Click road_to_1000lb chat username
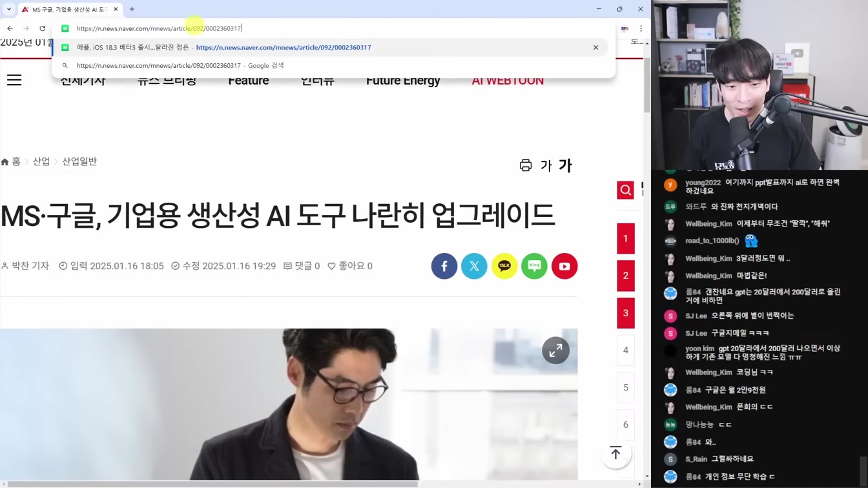Screen dimensions: 868x488 [x=712, y=241]
